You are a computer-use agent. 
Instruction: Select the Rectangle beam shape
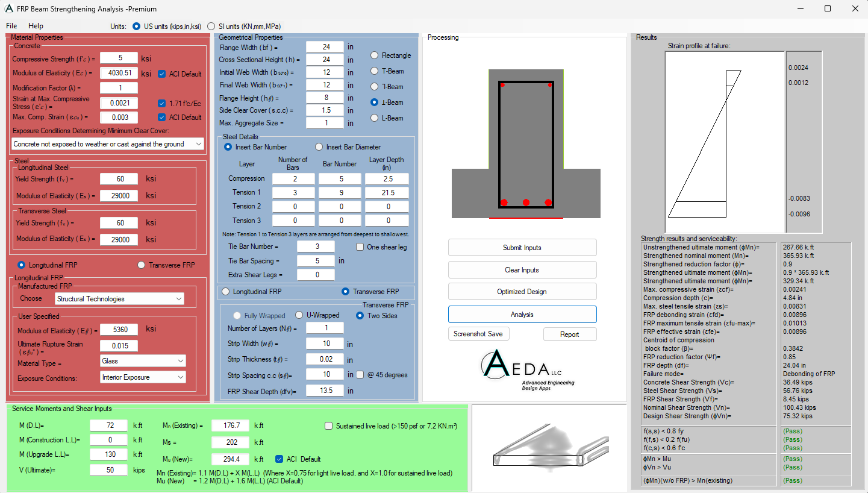(374, 55)
